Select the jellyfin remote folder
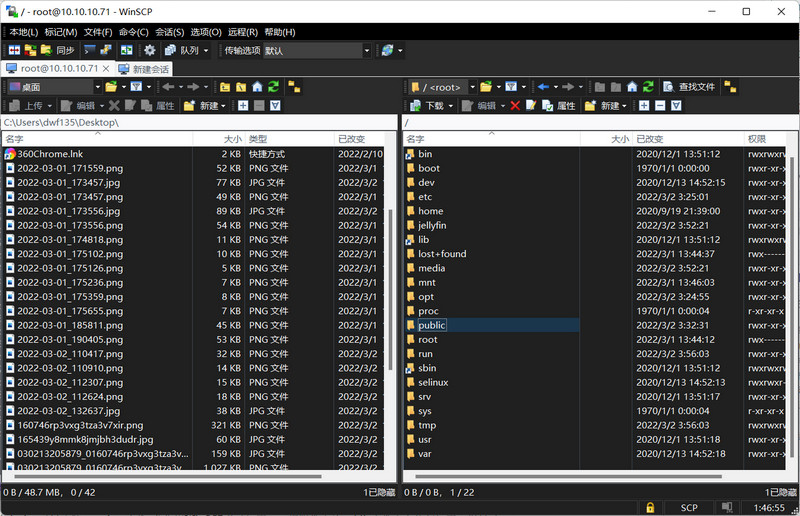Viewport: 800px width, 516px height. 432,225
